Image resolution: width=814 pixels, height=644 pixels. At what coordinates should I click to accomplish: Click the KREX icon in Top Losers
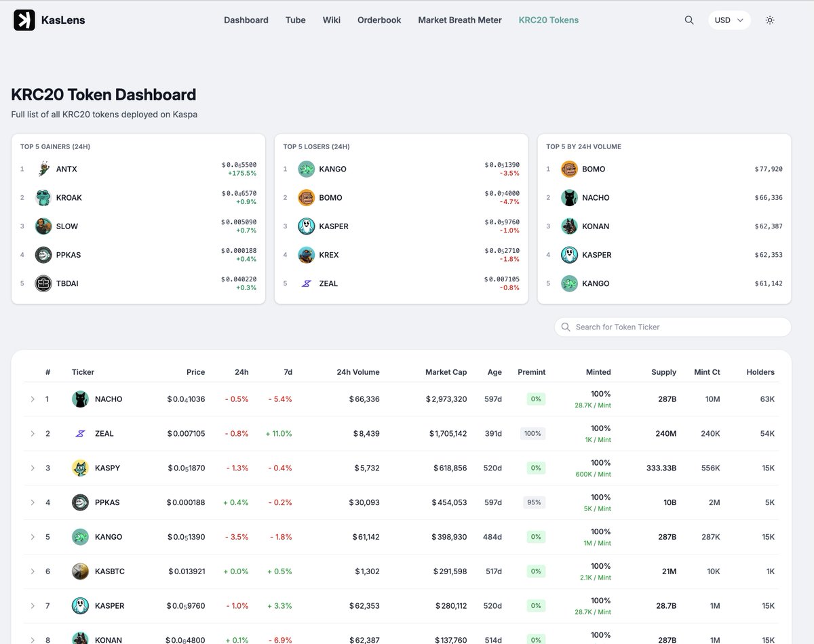(x=307, y=255)
